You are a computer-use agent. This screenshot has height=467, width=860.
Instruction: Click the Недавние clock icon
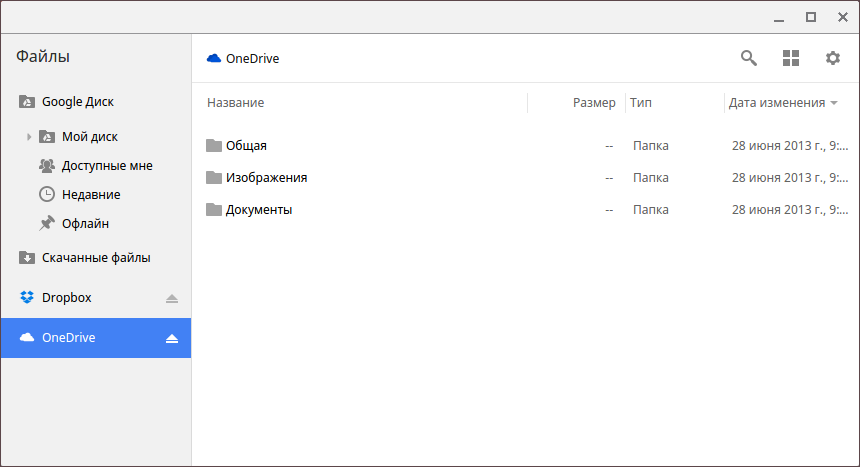[x=47, y=194]
